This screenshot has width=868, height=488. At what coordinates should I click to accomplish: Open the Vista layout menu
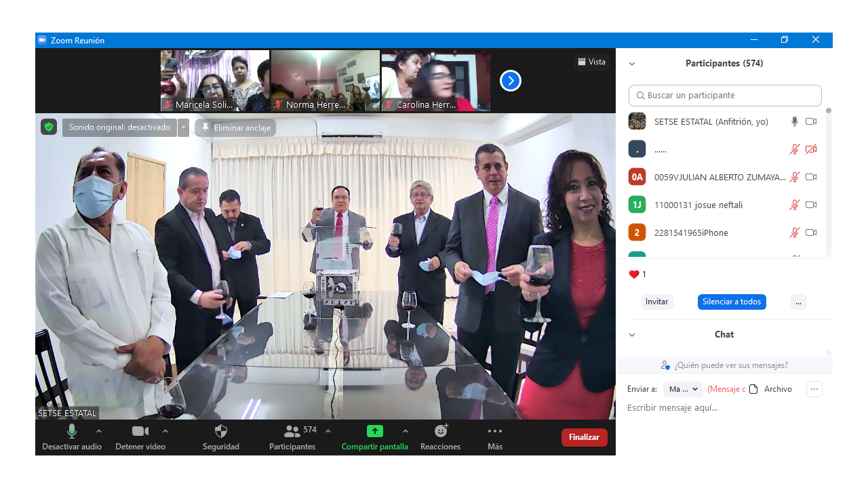pos(591,62)
